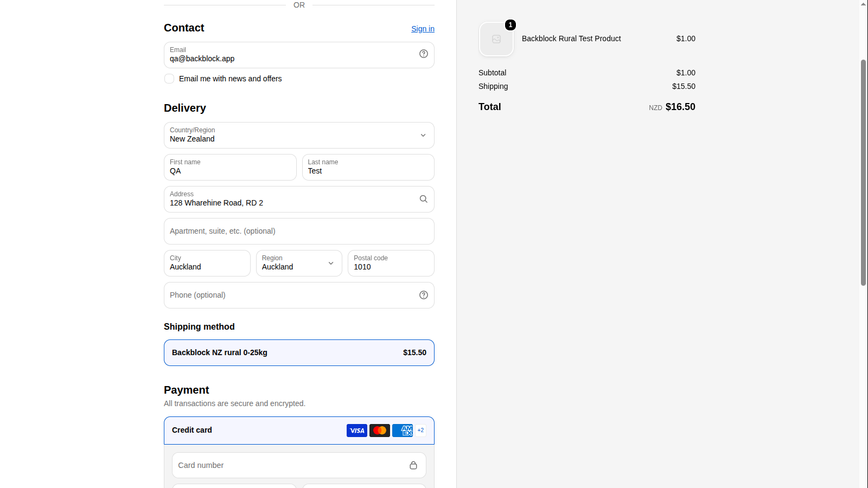
Task: Click the address search magnifier icon
Action: pyautogui.click(x=424, y=199)
